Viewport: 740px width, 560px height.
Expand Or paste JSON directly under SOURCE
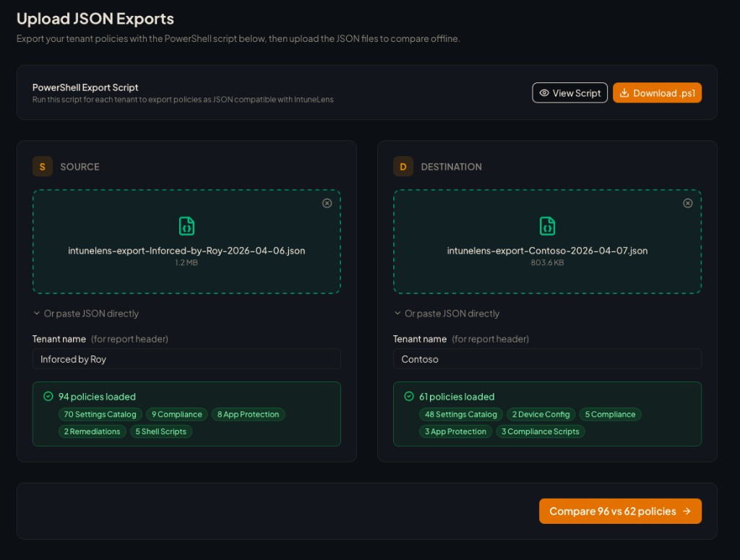coord(85,314)
